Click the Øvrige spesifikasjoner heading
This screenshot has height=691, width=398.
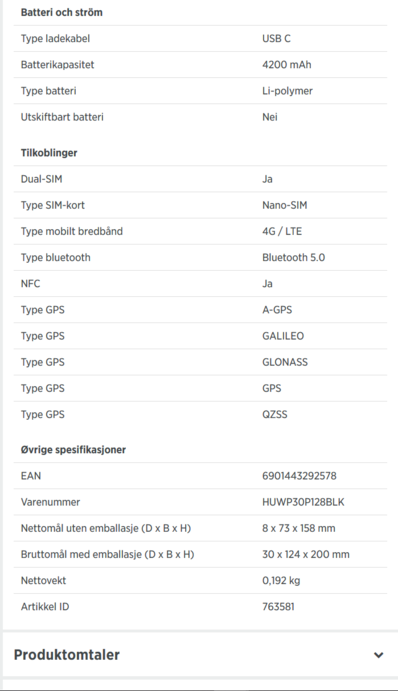tap(73, 450)
